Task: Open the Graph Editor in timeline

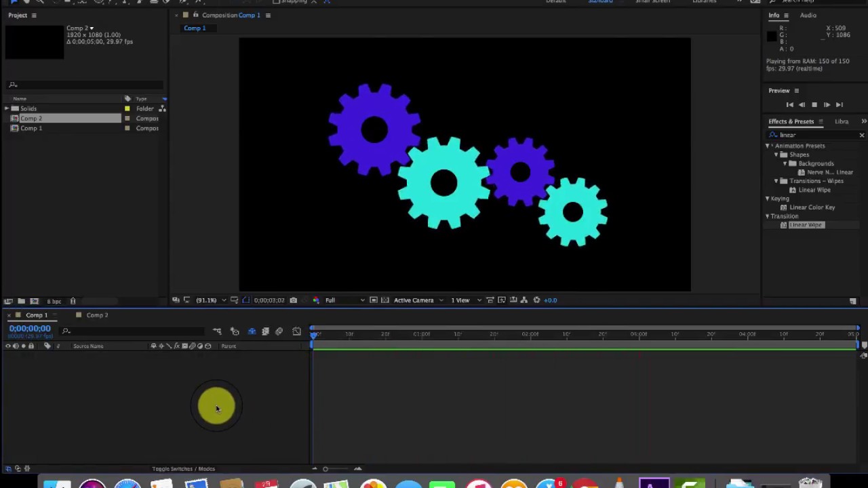Action: (x=296, y=331)
